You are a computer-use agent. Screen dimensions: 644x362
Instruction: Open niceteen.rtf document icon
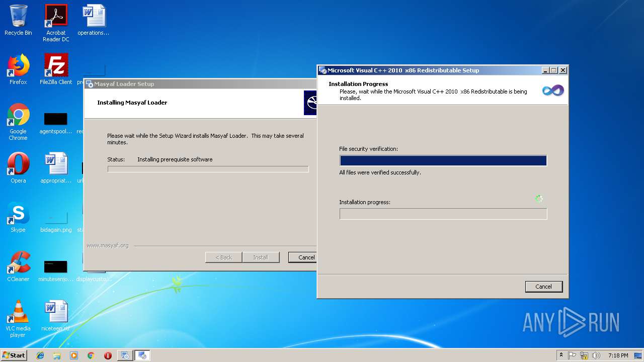pyautogui.click(x=56, y=316)
